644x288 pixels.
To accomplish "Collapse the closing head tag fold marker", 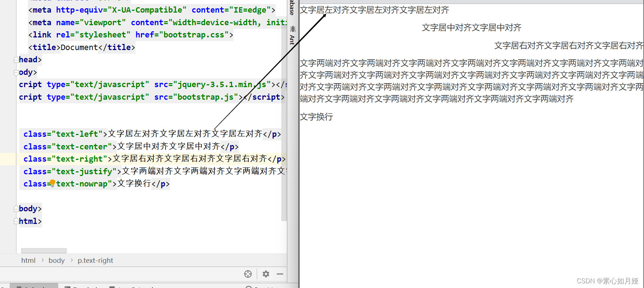I will [x=16, y=60].
